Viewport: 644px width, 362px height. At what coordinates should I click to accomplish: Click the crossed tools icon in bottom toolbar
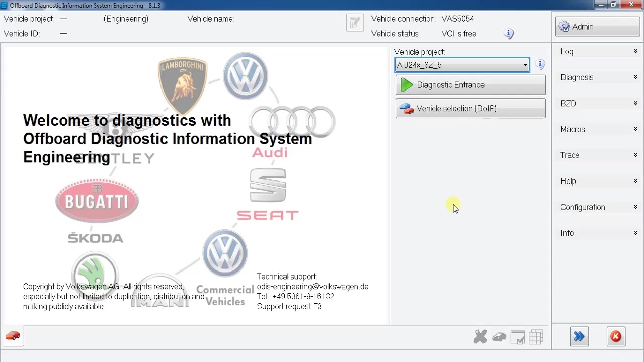click(x=480, y=337)
